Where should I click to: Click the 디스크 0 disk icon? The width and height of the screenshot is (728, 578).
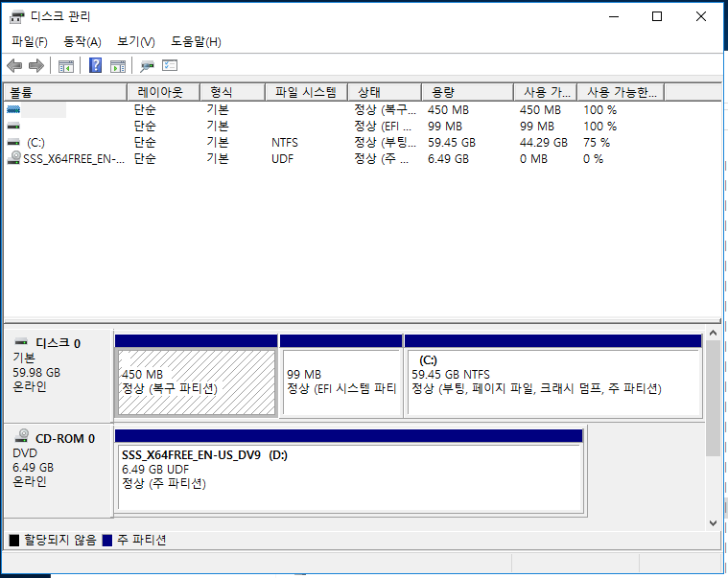[x=21, y=342]
